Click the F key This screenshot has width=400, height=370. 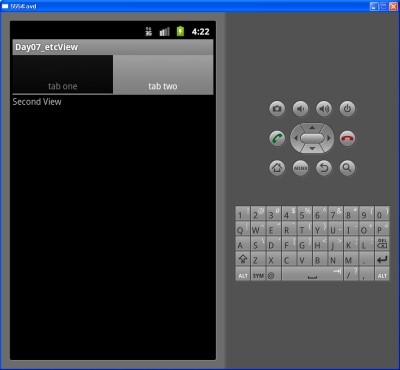coord(289,244)
